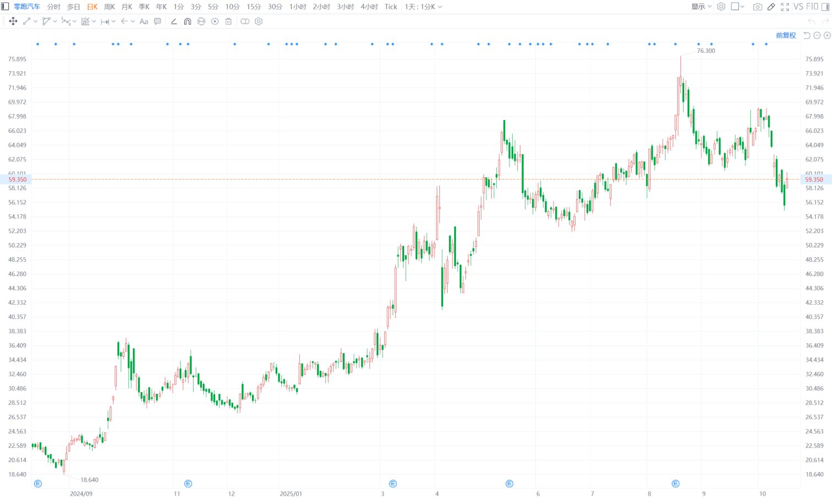Enter fullscreen mode via expand icon
Viewport: 832px width, 504px height.
tap(785, 7)
